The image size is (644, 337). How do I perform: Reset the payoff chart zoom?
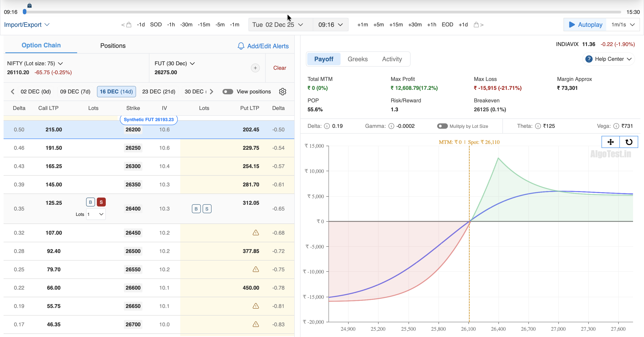click(x=629, y=142)
